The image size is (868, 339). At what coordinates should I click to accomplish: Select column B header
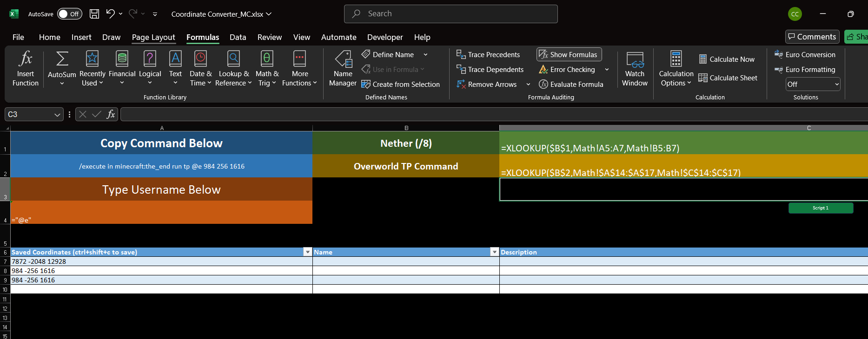(x=406, y=128)
